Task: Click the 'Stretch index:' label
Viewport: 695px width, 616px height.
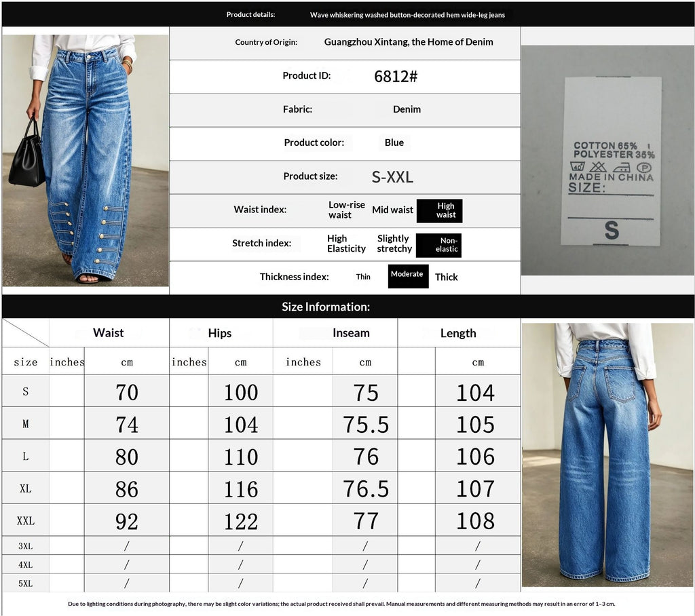Action: click(261, 244)
